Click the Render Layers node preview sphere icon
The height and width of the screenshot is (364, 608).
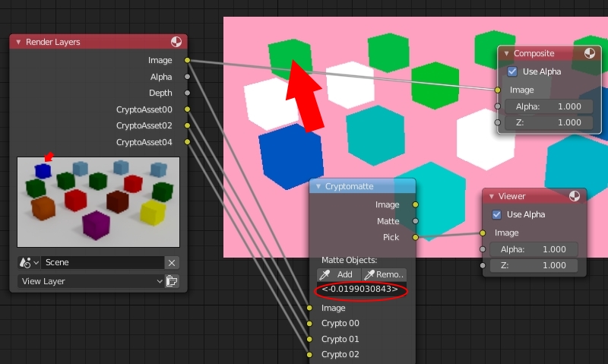(176, 43)
